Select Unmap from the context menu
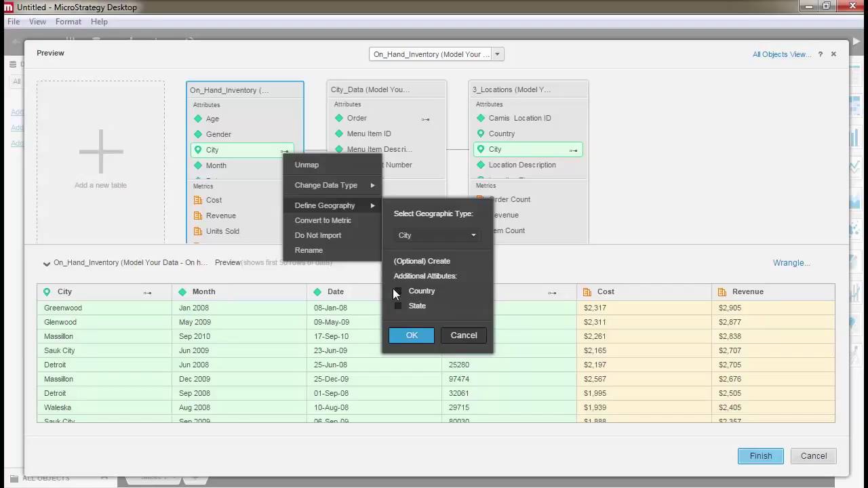 pos(307,165)
